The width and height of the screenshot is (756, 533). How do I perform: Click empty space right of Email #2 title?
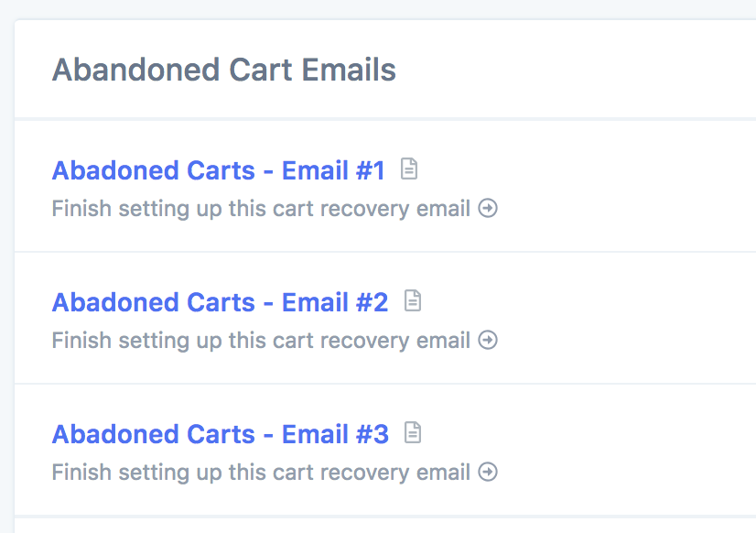point(602,302)
